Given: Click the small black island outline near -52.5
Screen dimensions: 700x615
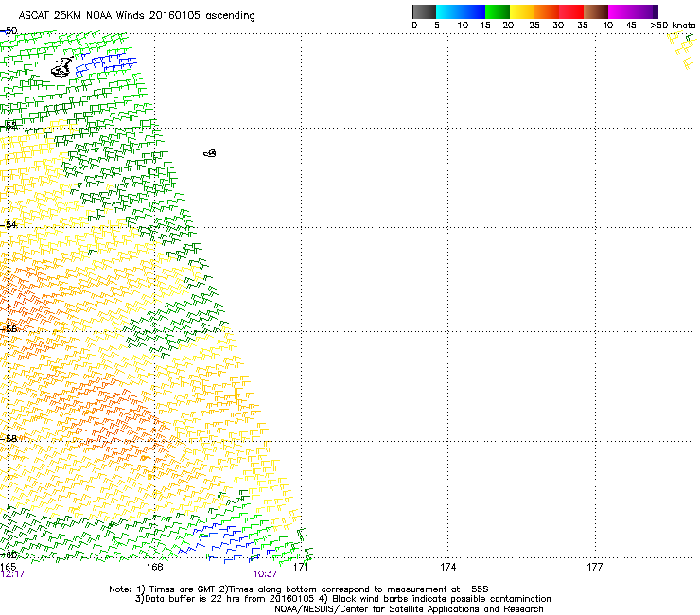Looking at the screenshot, I should (x=210, y=153).
